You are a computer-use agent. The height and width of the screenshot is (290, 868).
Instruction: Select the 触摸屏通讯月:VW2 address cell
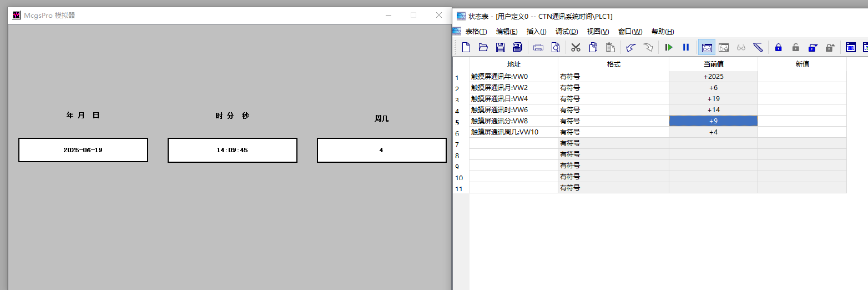click(x=513, y=88)
